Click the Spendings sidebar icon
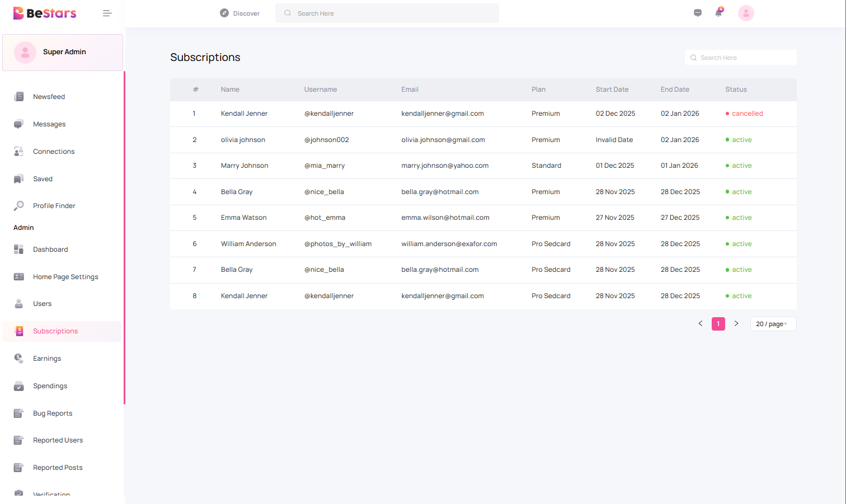Viewport: 846px width, 504px height. click(x=19, y=385)
